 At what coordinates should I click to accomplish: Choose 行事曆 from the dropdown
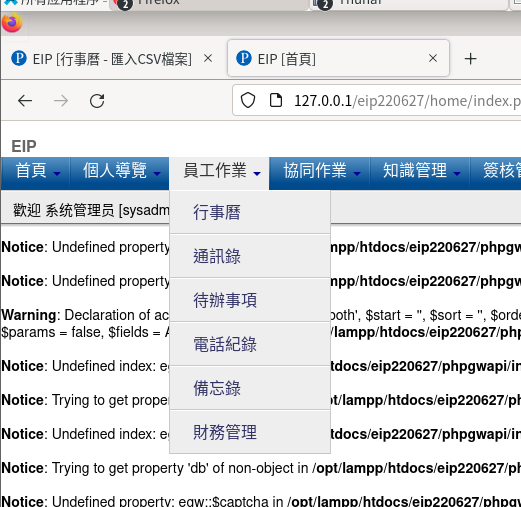coord(250,212)
